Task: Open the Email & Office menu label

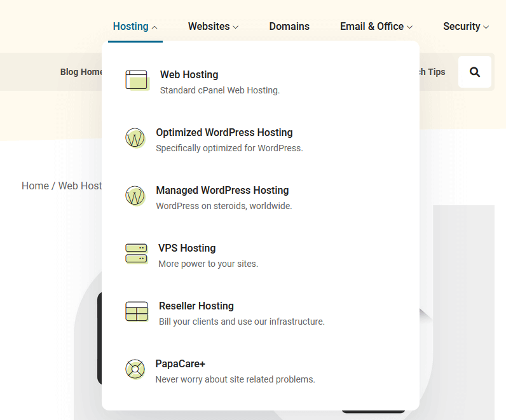Action: pyautogui.click(x=372, y=27)
